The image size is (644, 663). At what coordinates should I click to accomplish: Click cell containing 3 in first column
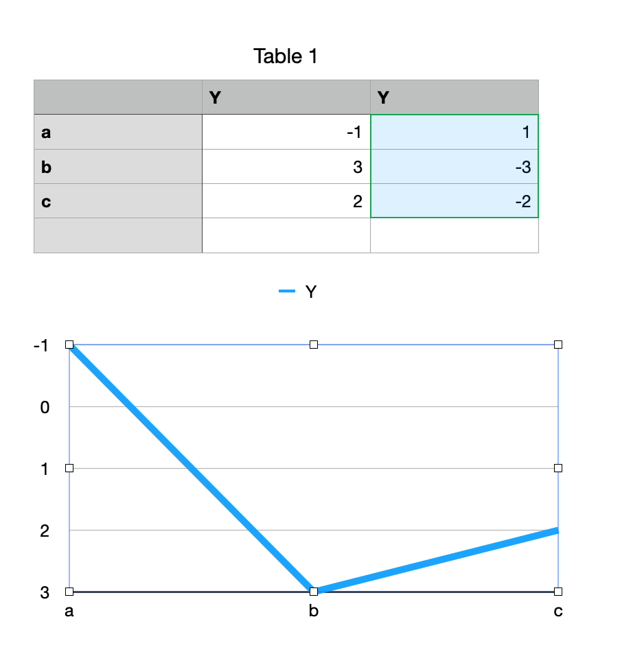286,167
